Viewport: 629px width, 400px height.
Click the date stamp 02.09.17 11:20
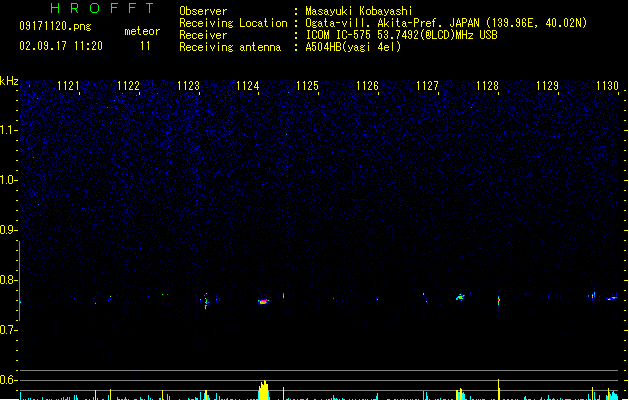(x=61, y=46)
